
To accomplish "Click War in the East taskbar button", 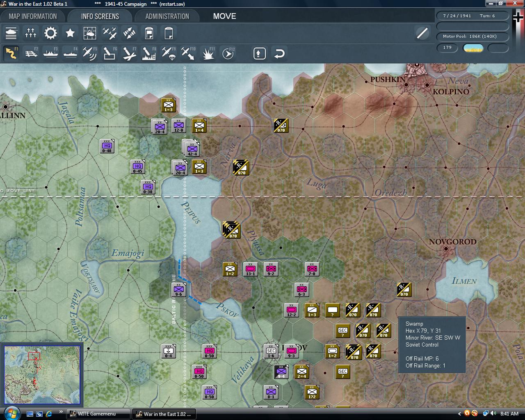I will pos(164,414).
